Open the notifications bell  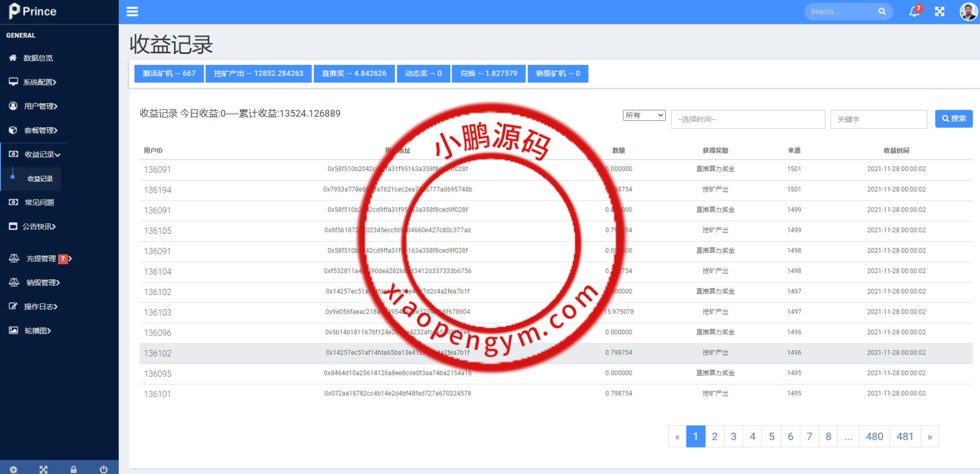(x=914, y=12)
